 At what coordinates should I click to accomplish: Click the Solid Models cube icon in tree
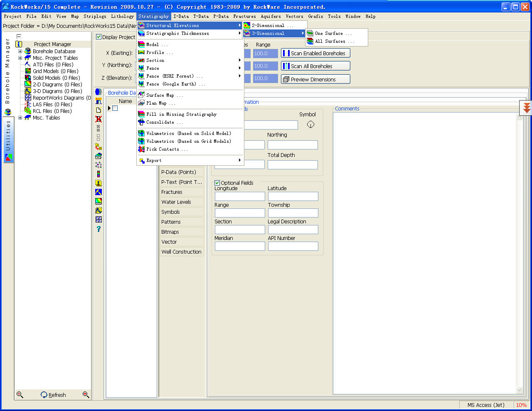tap(28, 78)
